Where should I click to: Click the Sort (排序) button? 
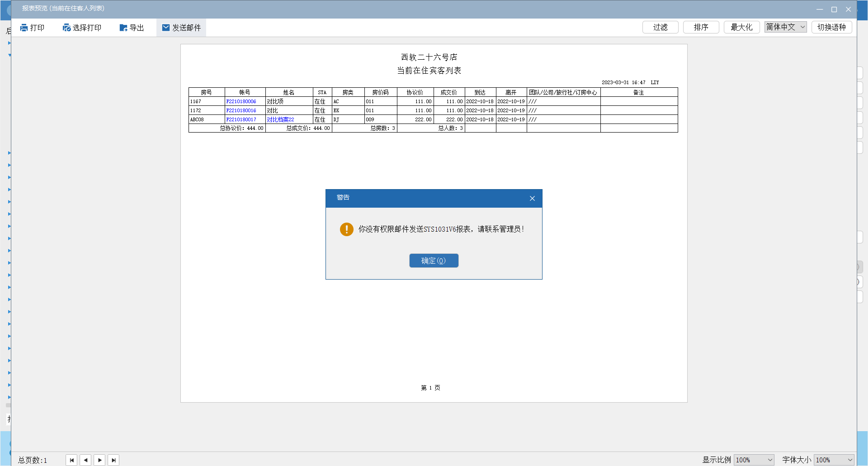point(701,28)
